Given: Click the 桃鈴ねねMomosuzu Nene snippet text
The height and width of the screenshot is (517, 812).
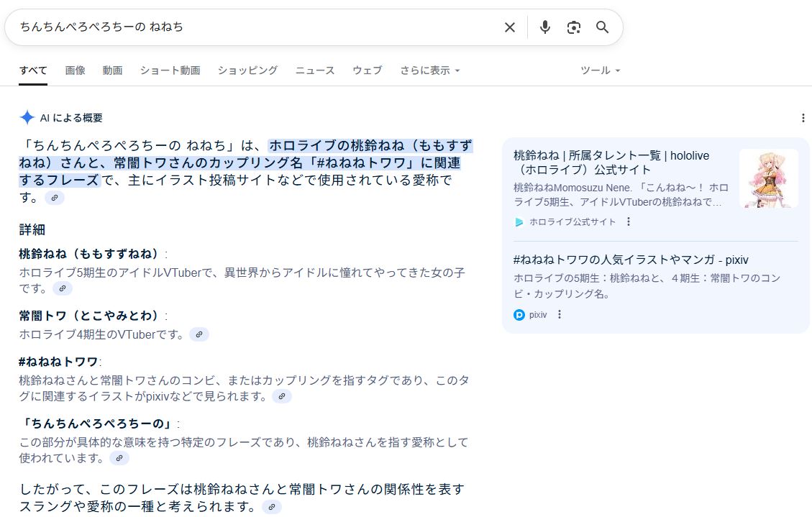Looking at the screenshot, I should (x=621, y=195).
